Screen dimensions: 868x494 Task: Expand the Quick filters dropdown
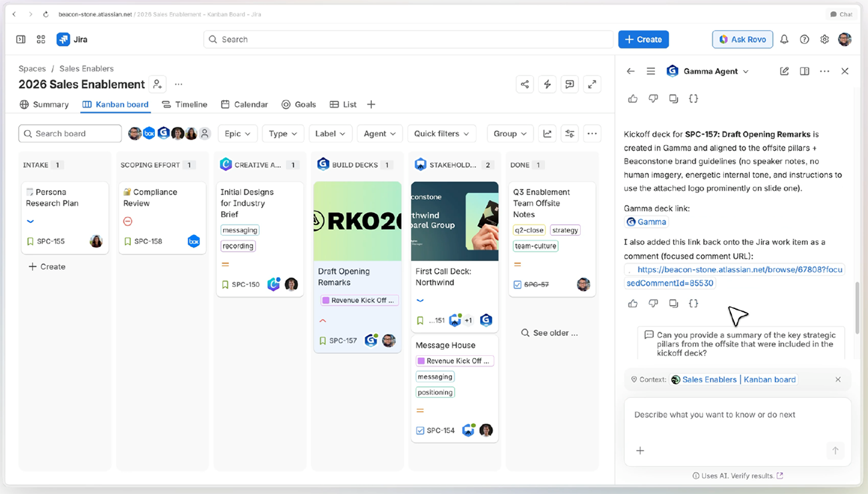pos(441,134)
